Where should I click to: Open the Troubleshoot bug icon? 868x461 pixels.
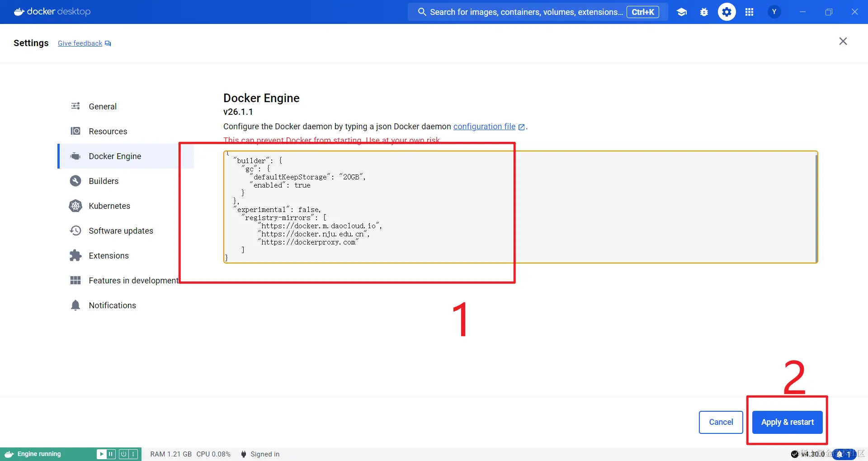point(704,12)
